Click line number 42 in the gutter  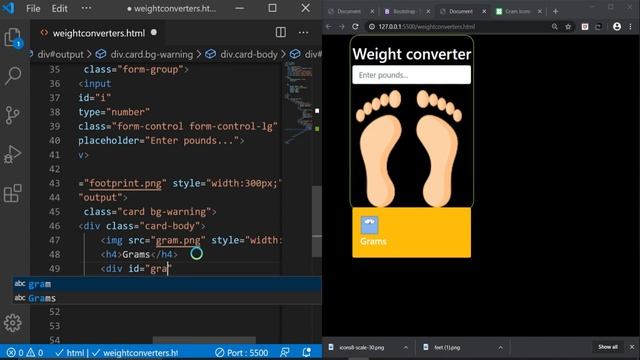[x=54, y=169]
